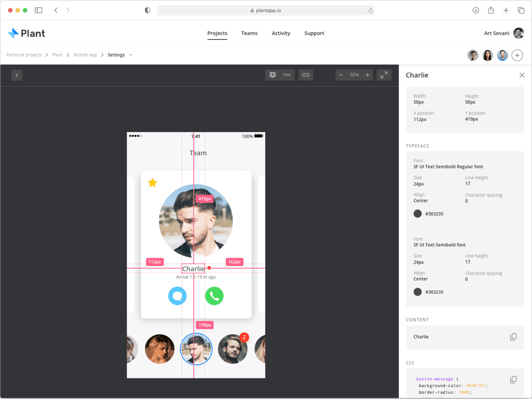Open the Safari share menu
This screenshot has width=532, height=399.
coord(491,10)
